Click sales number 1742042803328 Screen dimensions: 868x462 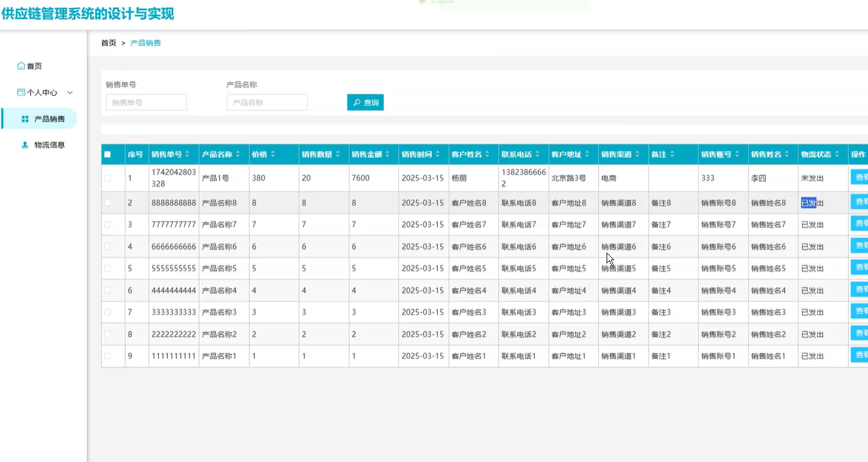[174, 178]
